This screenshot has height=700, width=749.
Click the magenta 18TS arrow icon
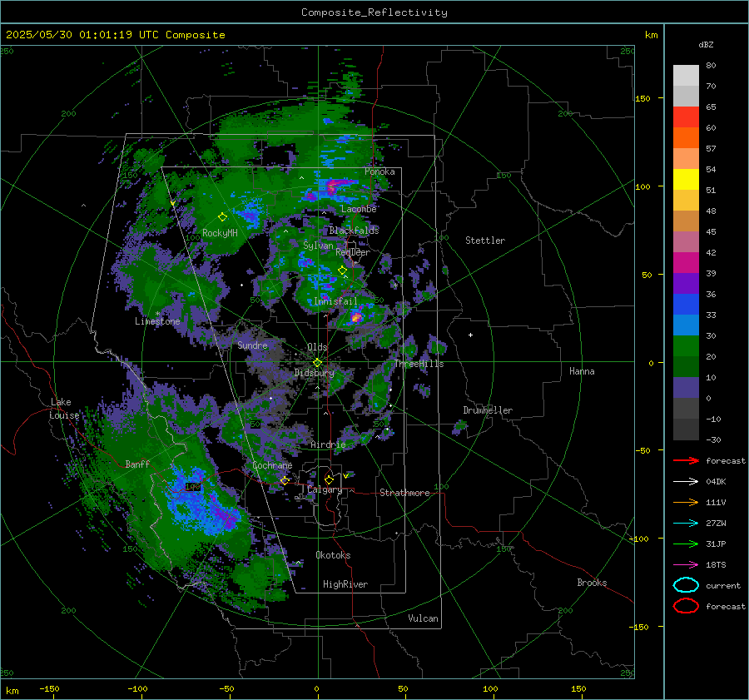(686, 565)
